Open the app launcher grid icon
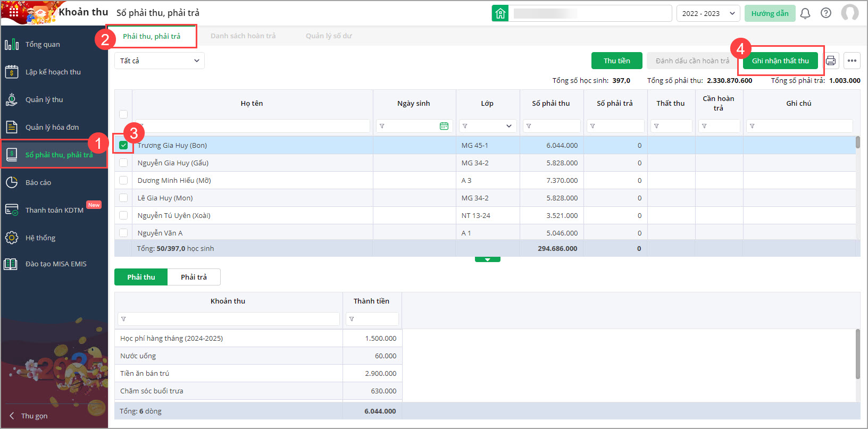Screen dimensions: 868x429 [14, 12]
